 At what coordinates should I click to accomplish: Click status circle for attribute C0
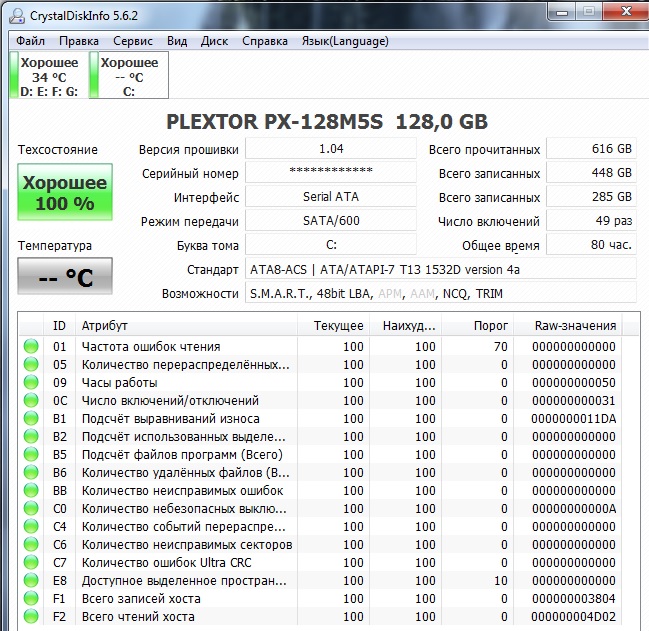(x=31, y=508)
